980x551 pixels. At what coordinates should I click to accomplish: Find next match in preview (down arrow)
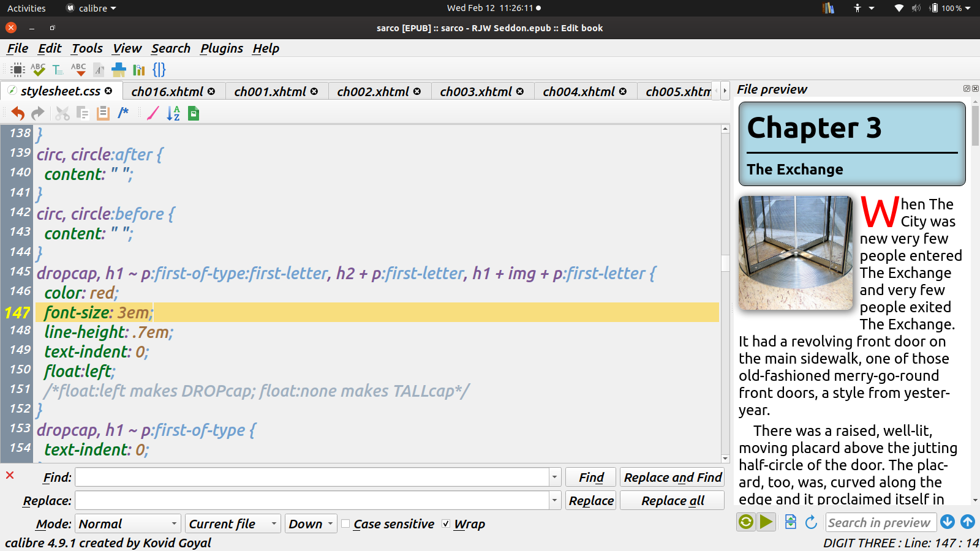click(948, 522)
